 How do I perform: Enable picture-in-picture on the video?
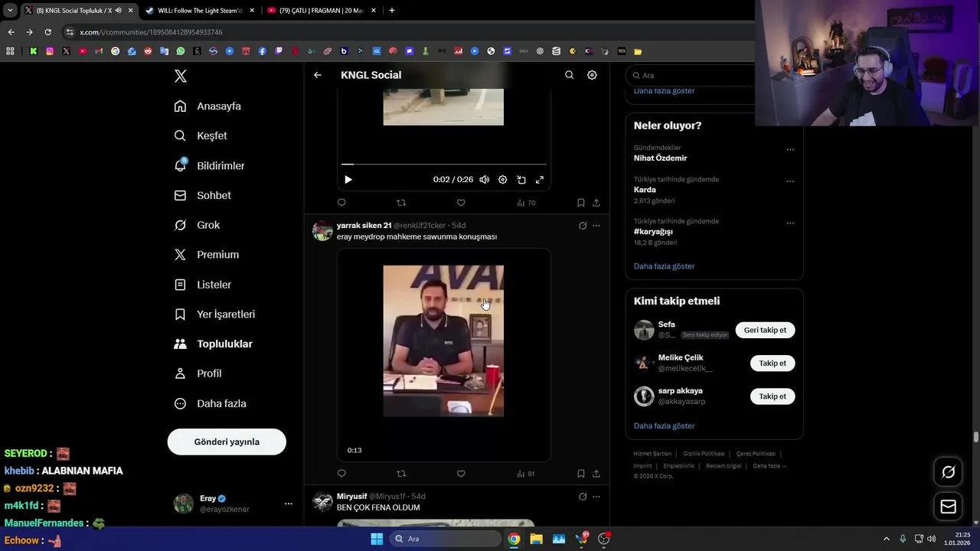(521, 180)
